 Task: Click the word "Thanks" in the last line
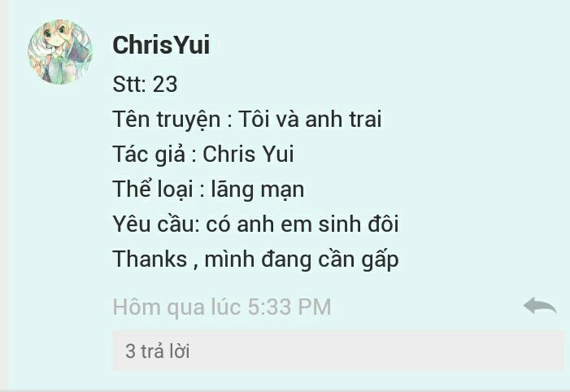click(150, 259)
